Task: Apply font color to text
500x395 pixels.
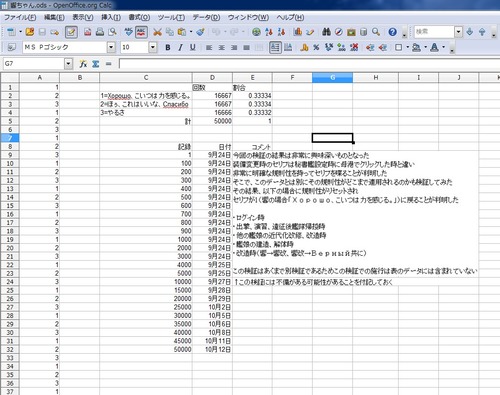Action: (434, 47)
